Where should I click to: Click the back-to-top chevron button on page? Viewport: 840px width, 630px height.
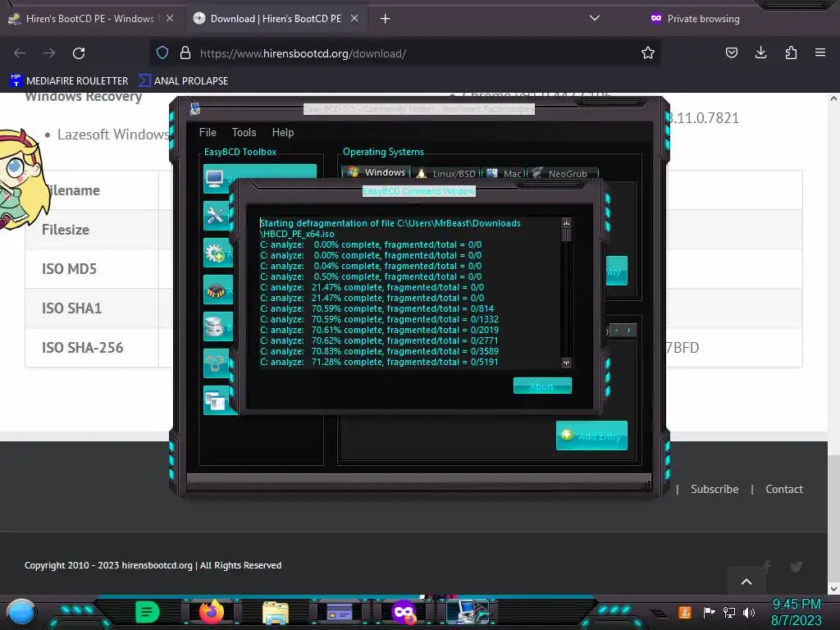click(746, 582)
